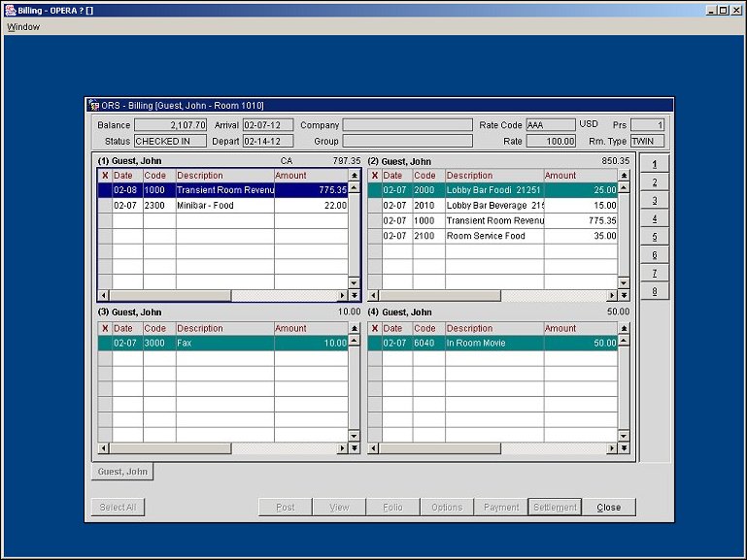Click the Settlement button
This screenshot has height=560, width=747.
point(555,507)
